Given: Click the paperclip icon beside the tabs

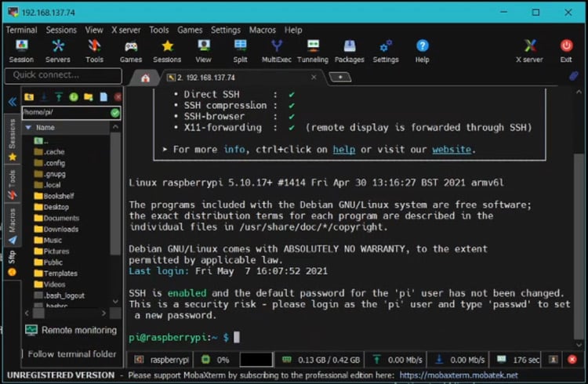Looking at the screenshot, I should [x=573, y=76].
